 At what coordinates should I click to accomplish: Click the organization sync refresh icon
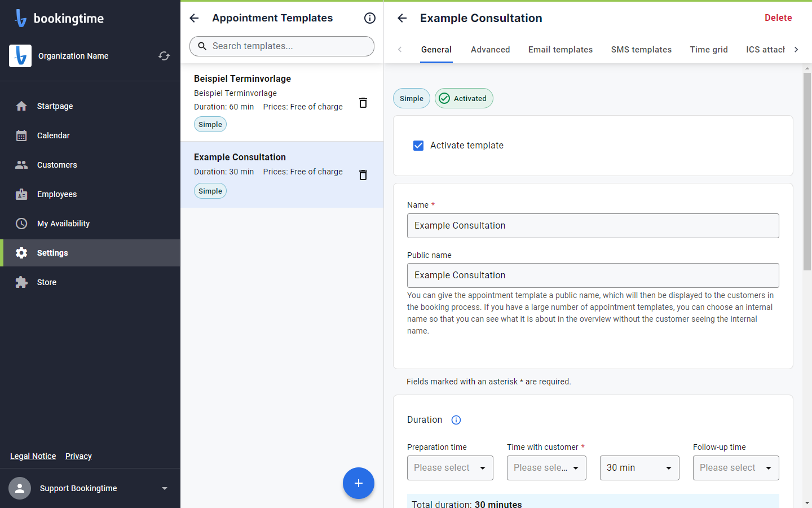pos(164,56)
